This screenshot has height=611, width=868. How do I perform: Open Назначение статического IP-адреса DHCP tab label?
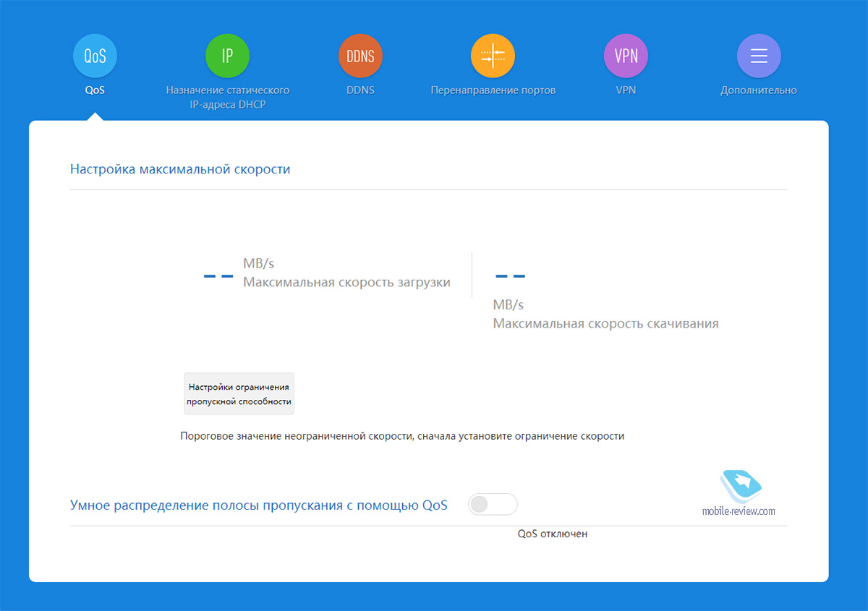pos(227,98)
